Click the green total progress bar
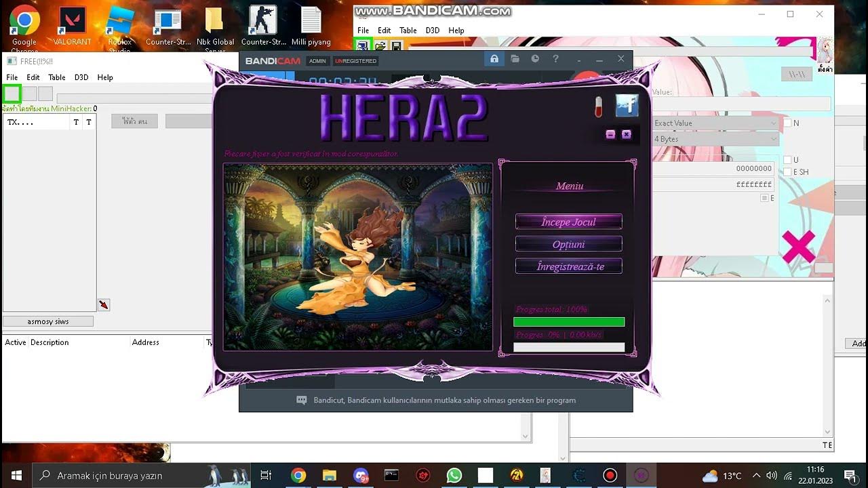The height and width of the screenshot is (488, 868). pyautogui.click(x=569, y=322)
